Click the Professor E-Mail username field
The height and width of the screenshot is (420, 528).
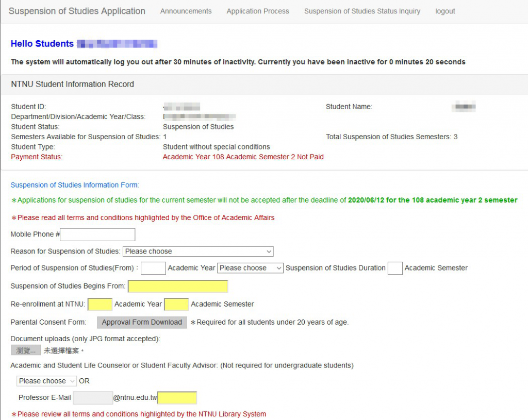click(93, 398)
